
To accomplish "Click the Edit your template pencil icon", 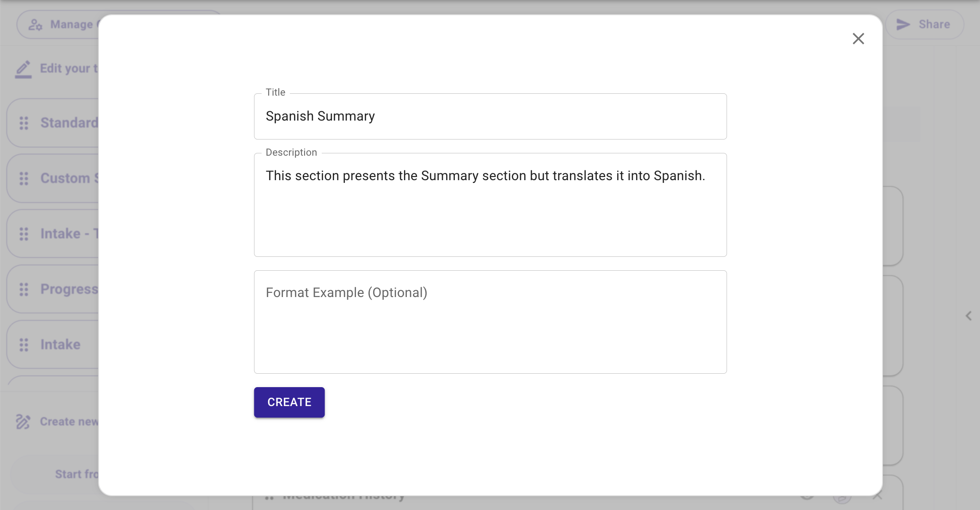I will tap(23, 69).
